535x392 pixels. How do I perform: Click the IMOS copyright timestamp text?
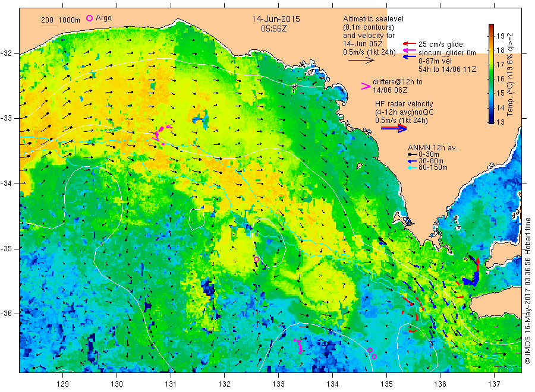point(527,292)
